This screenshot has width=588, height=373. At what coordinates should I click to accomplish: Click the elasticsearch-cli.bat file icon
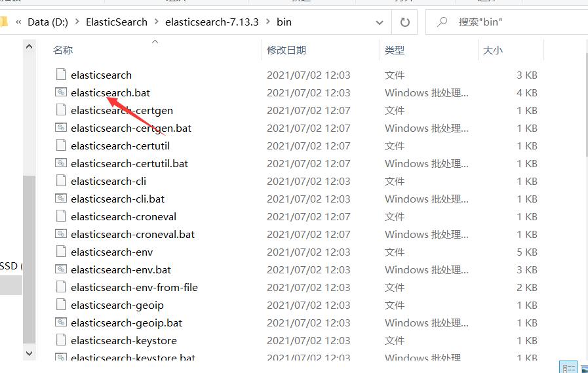click(x=61, y=198)
